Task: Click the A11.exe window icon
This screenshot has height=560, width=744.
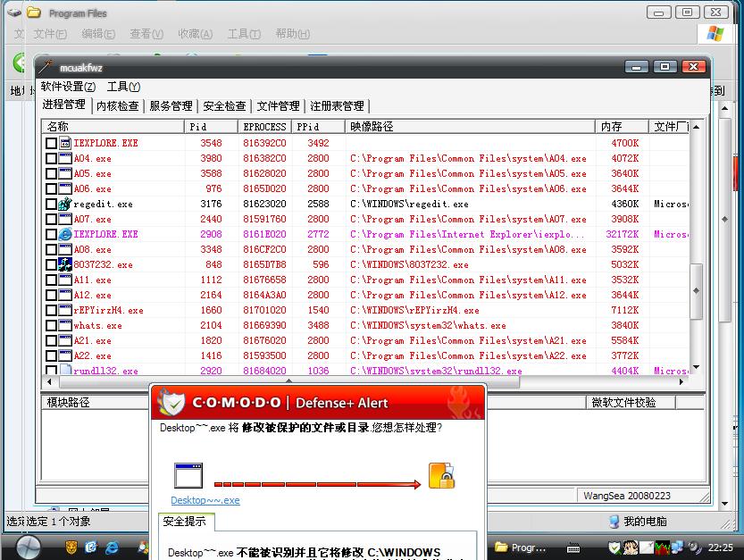Action: click(65, 280)
